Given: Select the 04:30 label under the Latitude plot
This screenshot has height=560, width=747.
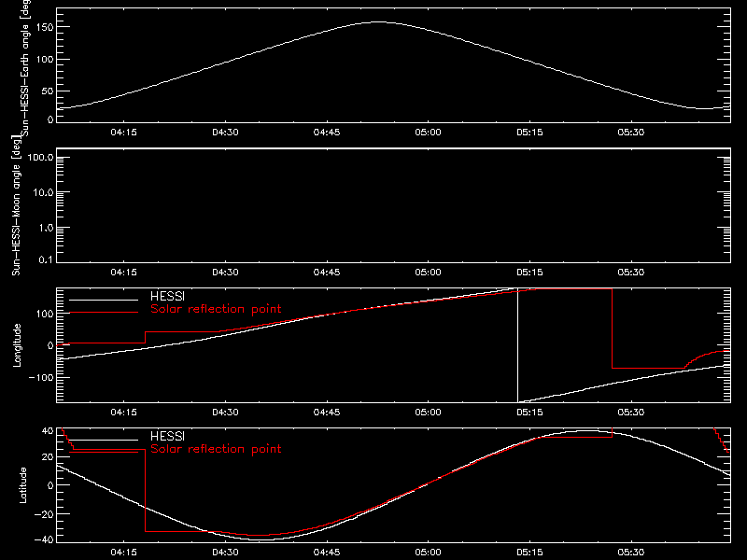Looking at the screenshot, I should (x=225, y=552).
